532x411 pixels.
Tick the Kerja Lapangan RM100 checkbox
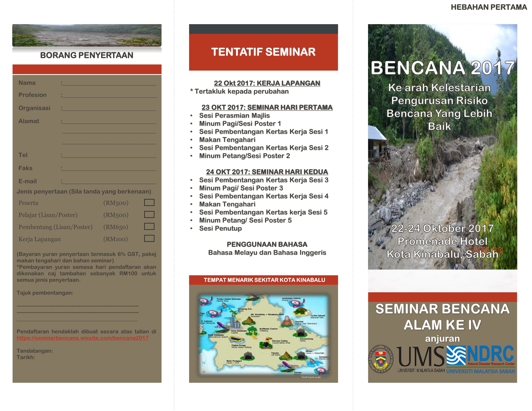(149, 238)
